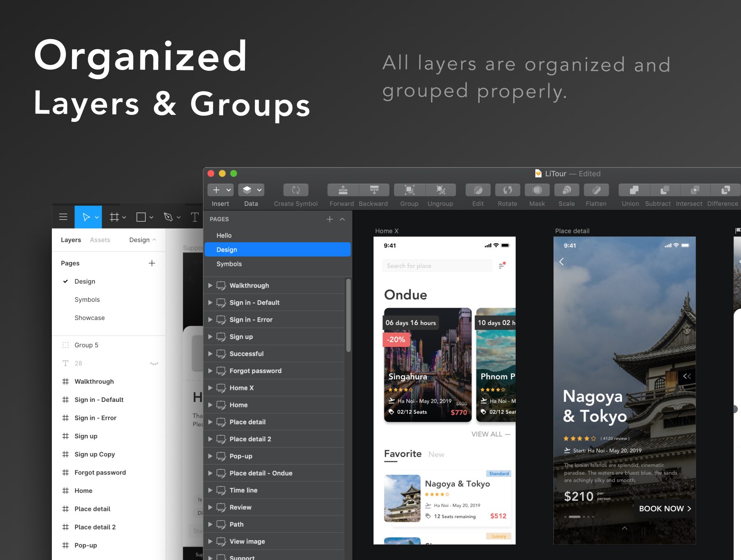Click the Search for place field

coord(437,266)
